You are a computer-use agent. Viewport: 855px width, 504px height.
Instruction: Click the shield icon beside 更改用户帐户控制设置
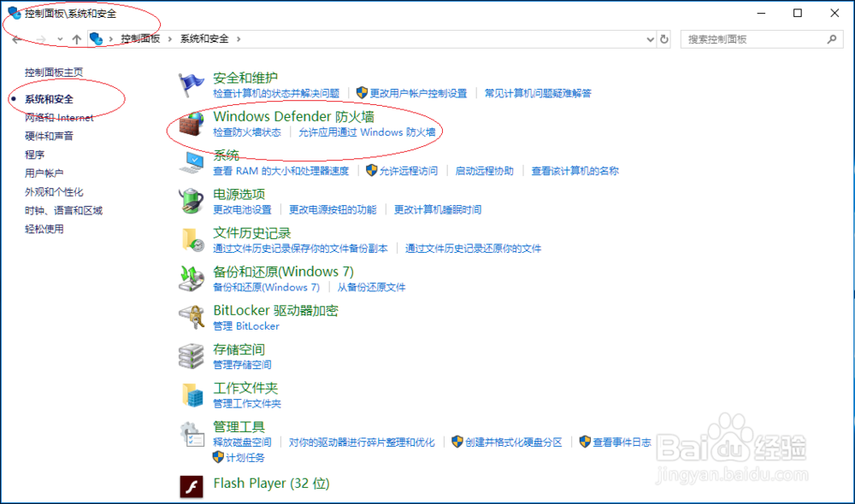[362, 92]
